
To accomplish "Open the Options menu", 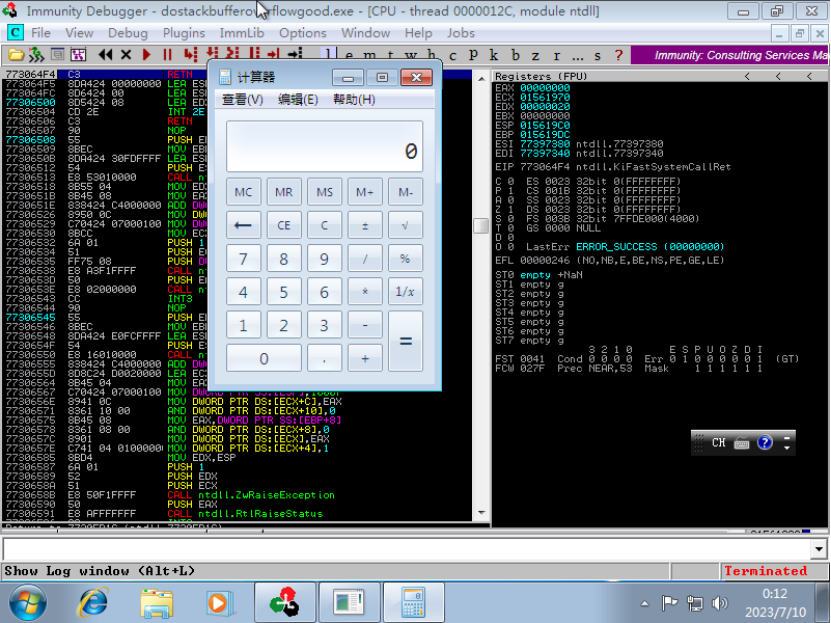I will (x=303, y=33).
